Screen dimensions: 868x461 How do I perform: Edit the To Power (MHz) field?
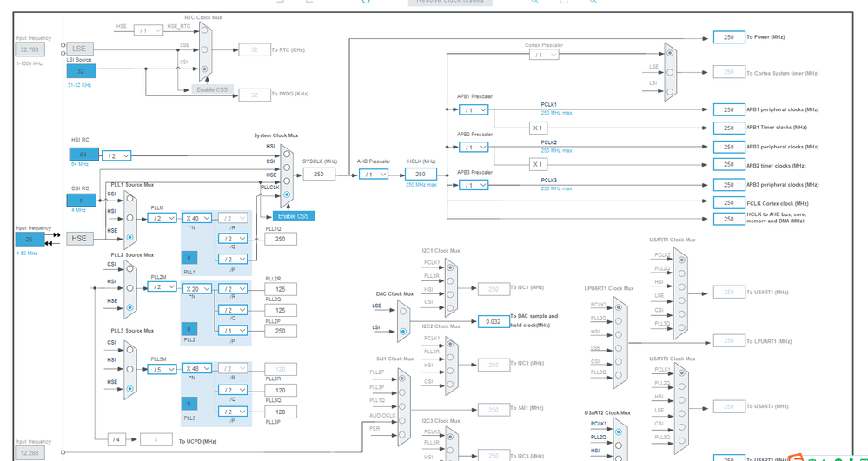tap(729, 37)
